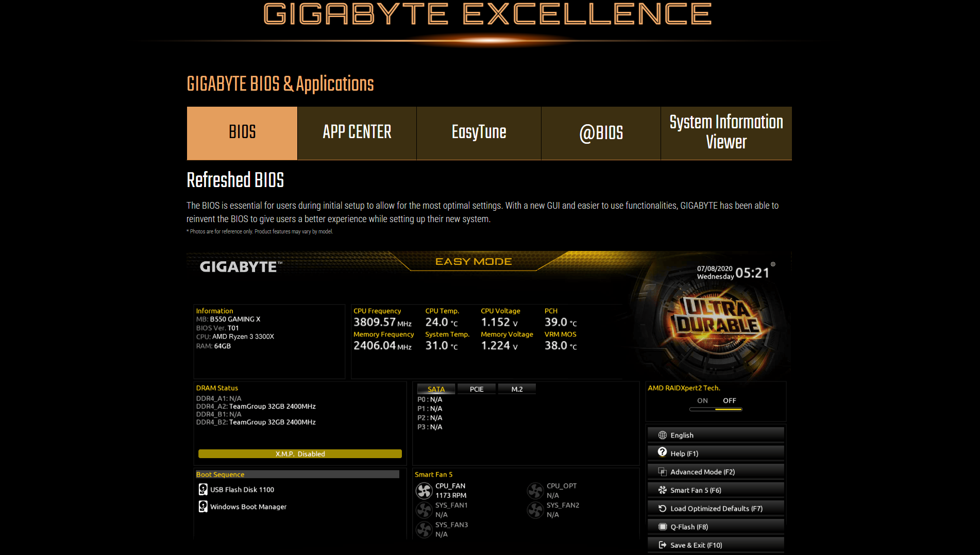This screenshot has width=980, height=555.
Task: Open the EasyTune tab
Action: [x=479, y=133]
